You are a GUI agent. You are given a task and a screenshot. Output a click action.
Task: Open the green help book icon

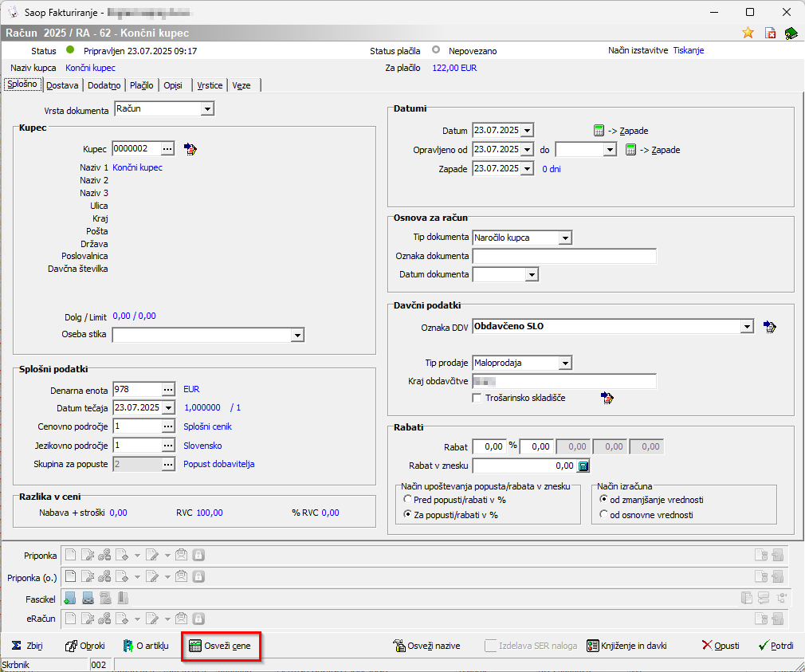pyautogui.click(x=791, y=33)
